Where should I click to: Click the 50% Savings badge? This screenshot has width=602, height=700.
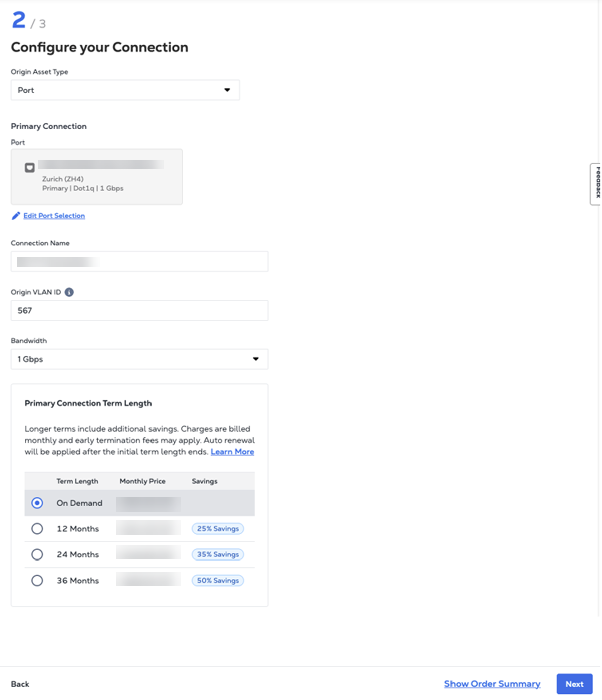pos(218,581)
